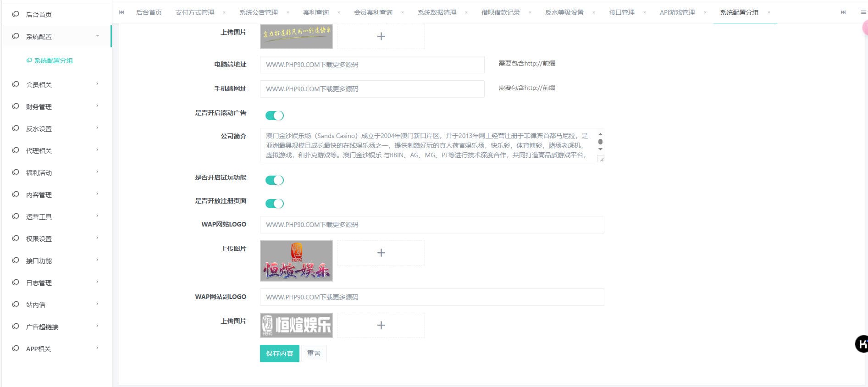Toggle the 是否开启滚动广告 switch

pyautogui.click(x=274, y=116)
